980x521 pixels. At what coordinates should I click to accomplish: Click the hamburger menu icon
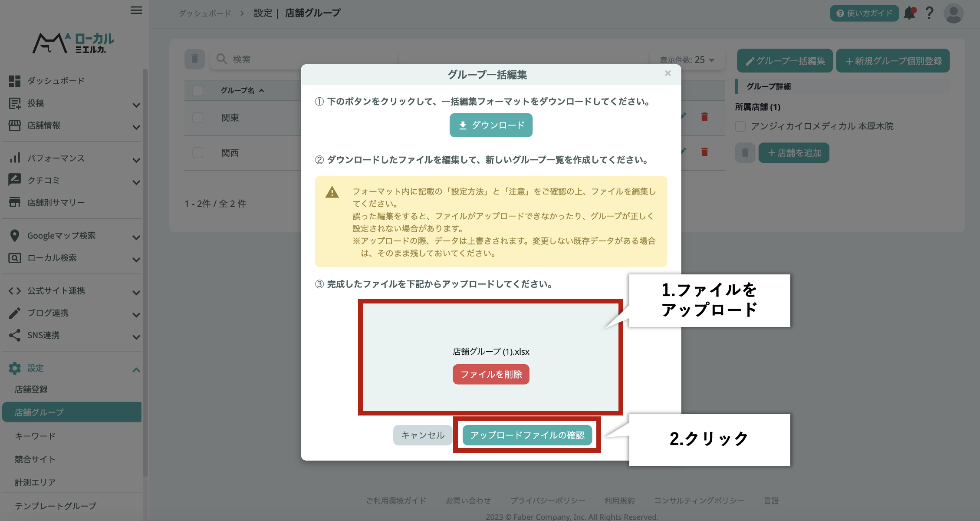136,10
